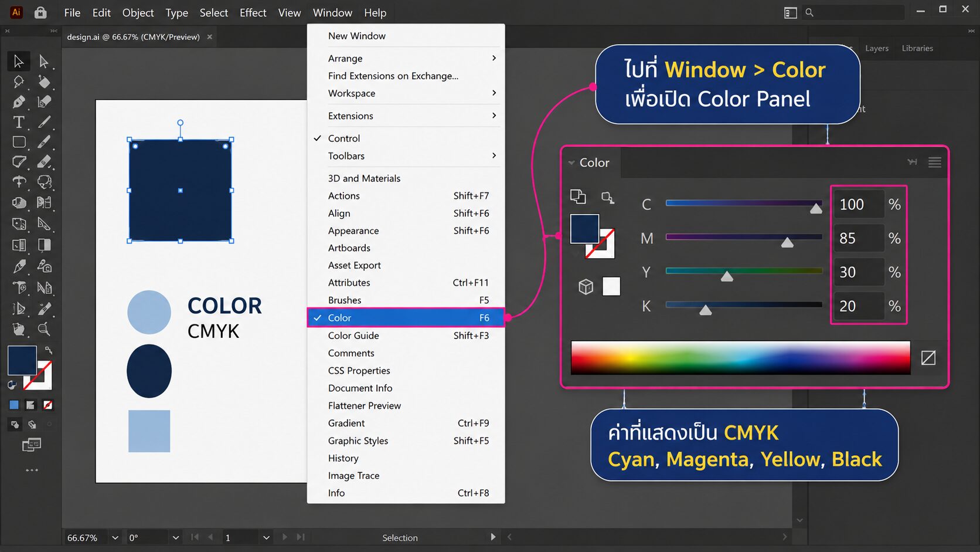Open Asset Export from Window menu
Image resolution: width=980 pixels, height=552 pixels.
point(406,265)
